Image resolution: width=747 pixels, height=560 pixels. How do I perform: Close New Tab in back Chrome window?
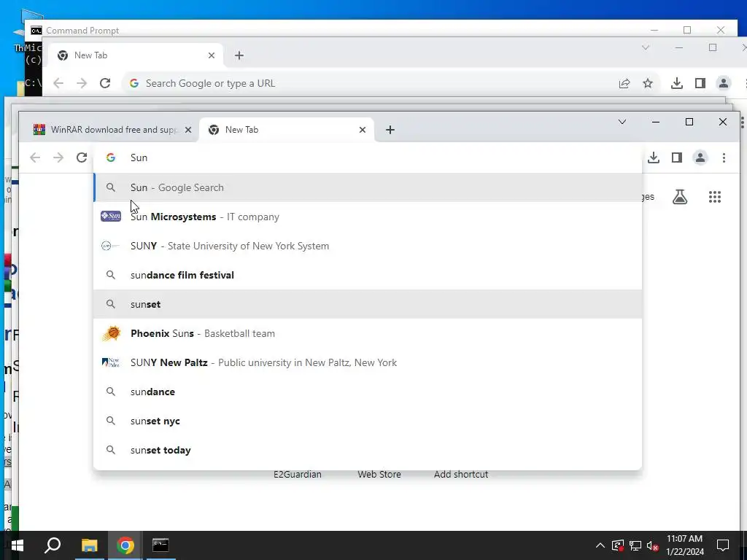tap(212, 55)
